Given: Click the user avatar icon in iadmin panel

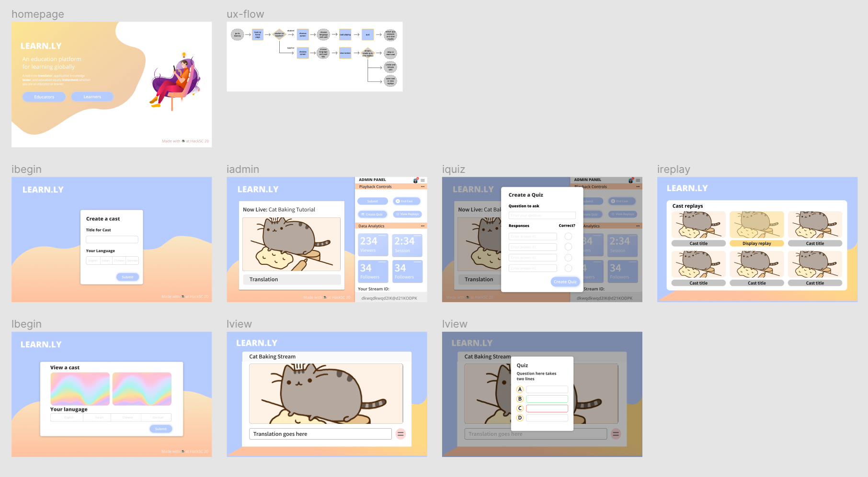Looking at the screenshot, I should [416, 180].
